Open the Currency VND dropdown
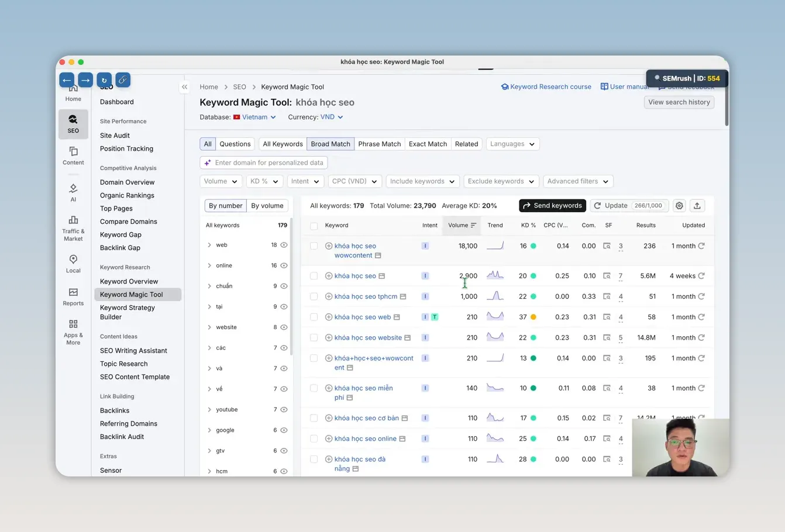 pyautogui.click(x=332, y=117)
